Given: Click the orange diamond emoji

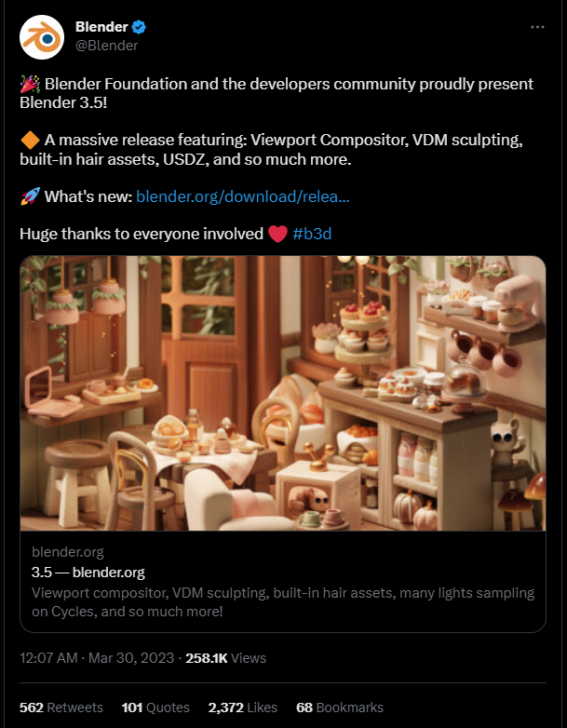Looking at the screenshot, I should 30,140.
